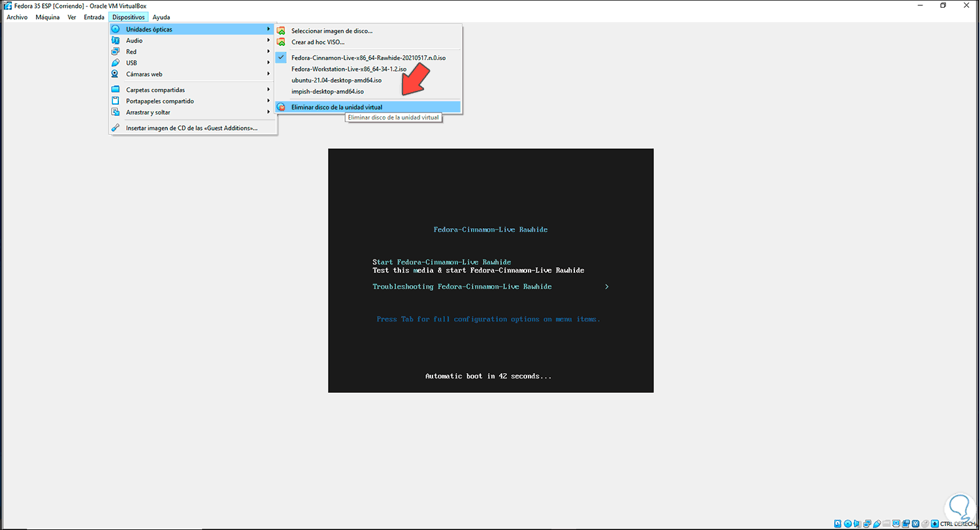Click the optical disc status bar icon
Viewport: 980px width, 530px height.
(x=849, y=524)
